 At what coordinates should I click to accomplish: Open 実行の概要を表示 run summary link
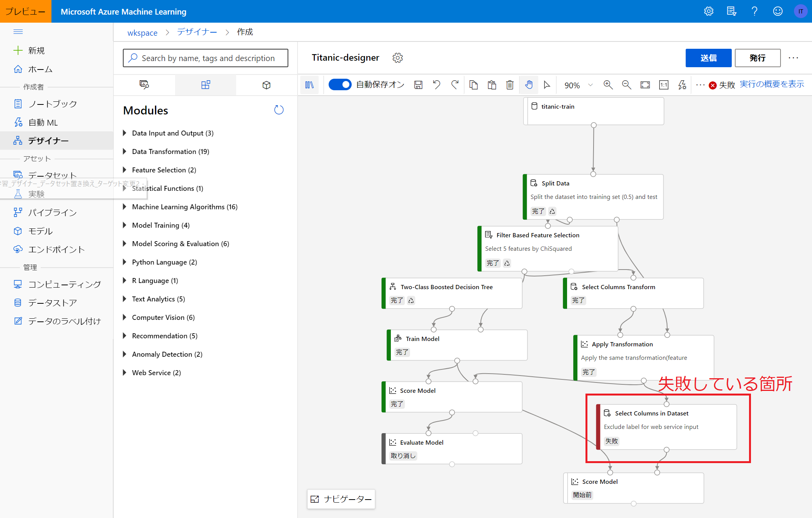[771, 84]
